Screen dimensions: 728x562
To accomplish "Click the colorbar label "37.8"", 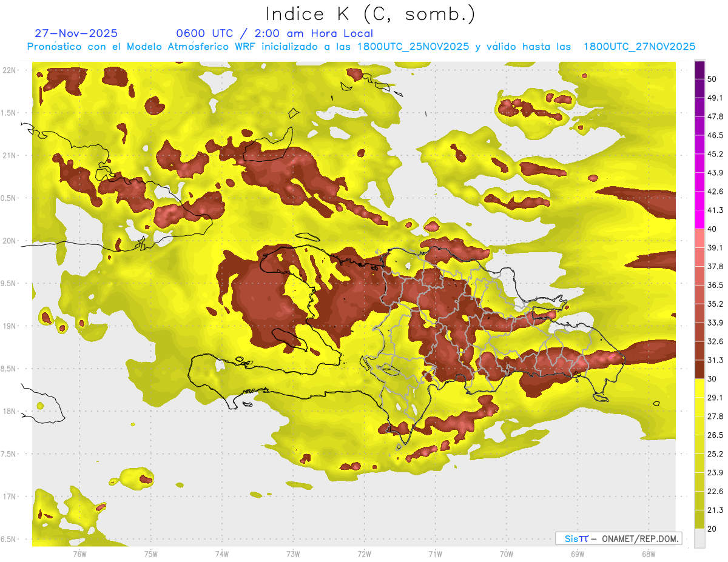I will 715,266.
